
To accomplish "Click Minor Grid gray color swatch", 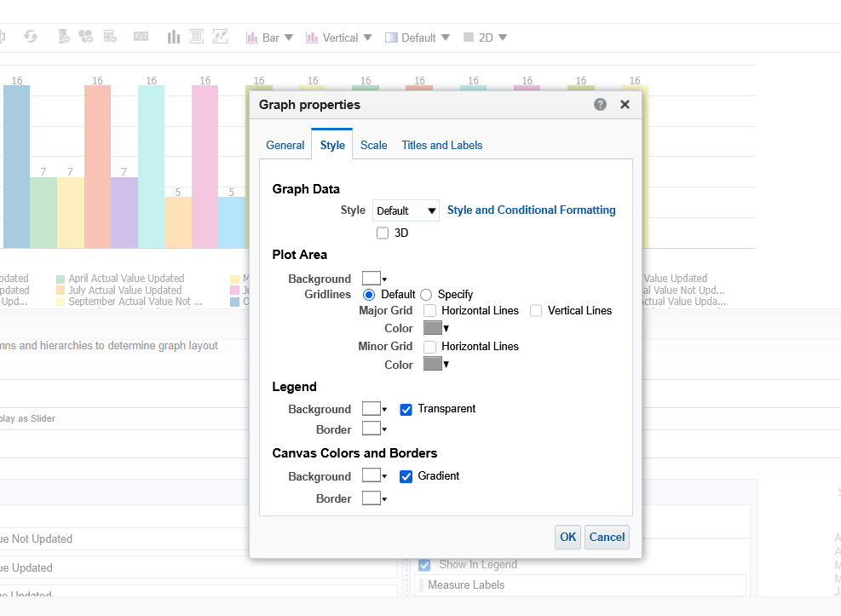I will click(433, 364).
